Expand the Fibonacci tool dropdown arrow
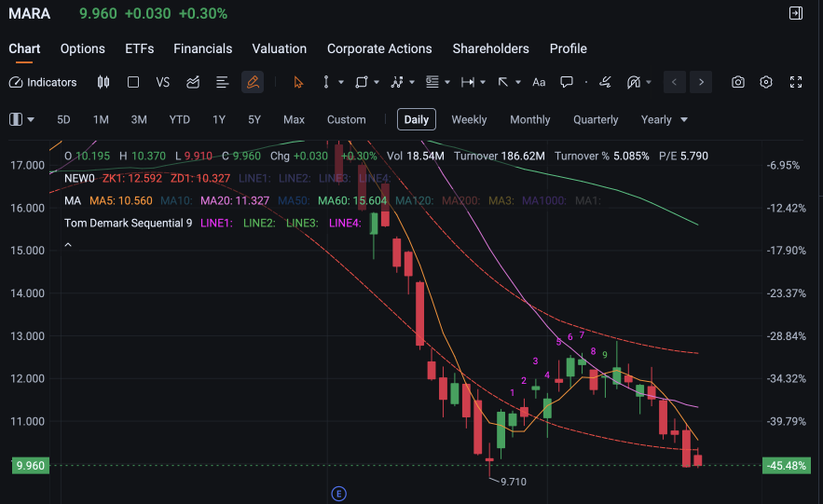Image resolution: width=823 pixels, height=504 pixels. tap(447, 82)
